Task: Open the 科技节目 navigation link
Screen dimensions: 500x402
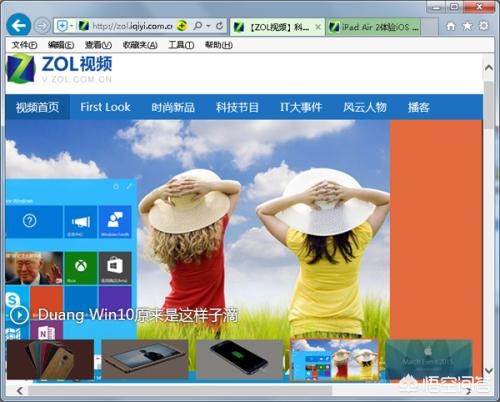Action: click(237, 107)
